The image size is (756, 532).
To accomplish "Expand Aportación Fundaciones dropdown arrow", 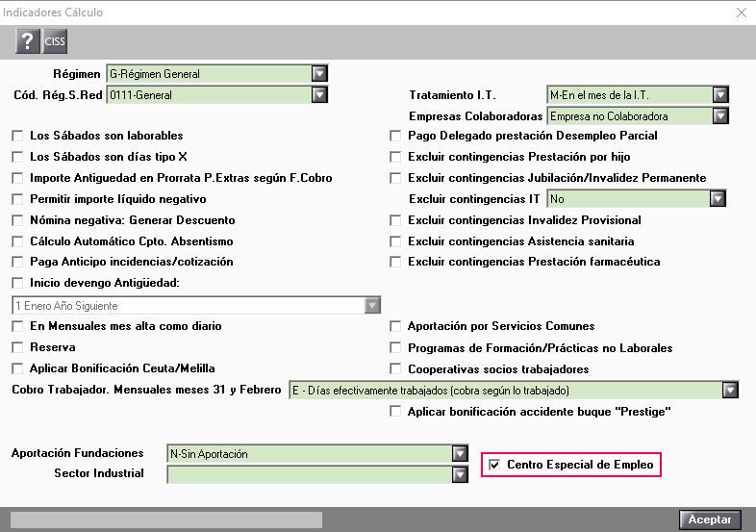I will pos(460,453).
